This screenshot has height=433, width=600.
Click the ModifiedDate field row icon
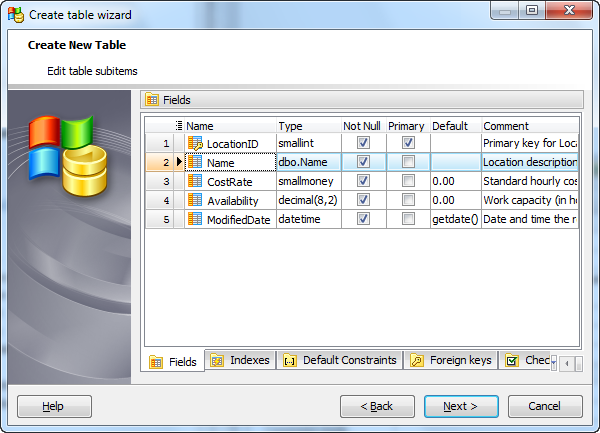pos(195,220)
